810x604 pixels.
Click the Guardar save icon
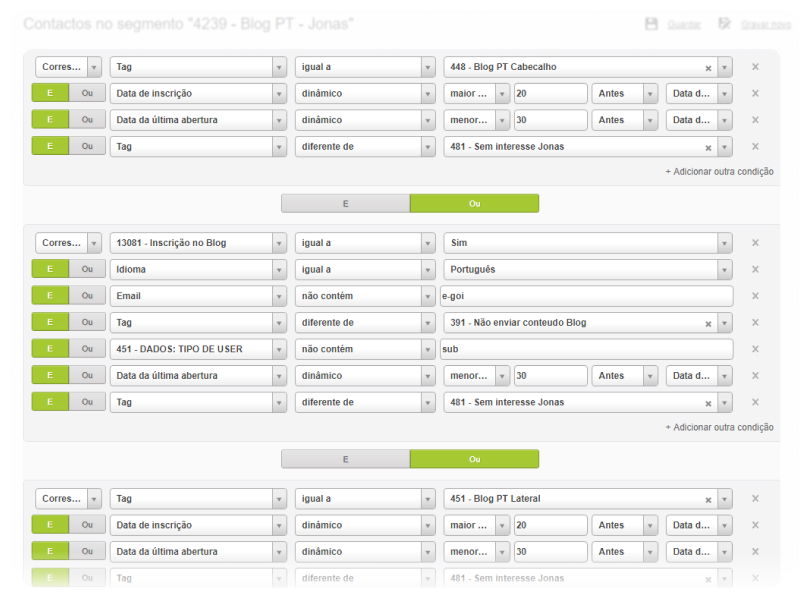tap(651, 23)
